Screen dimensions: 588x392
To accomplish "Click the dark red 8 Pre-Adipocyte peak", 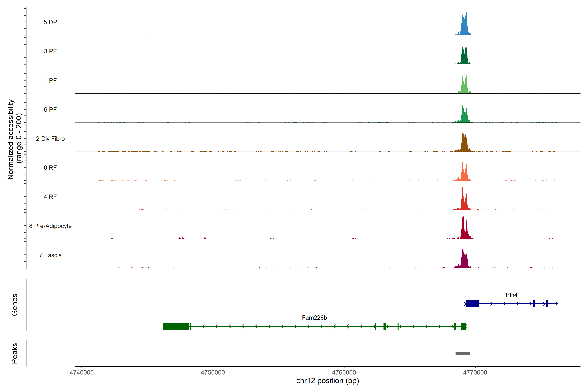I will pos(463,230).
